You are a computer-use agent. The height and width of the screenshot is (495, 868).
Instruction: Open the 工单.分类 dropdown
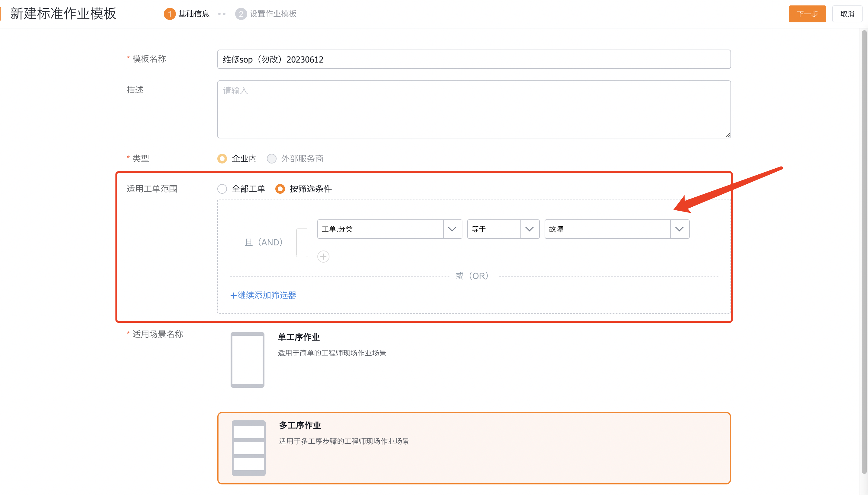452,229
